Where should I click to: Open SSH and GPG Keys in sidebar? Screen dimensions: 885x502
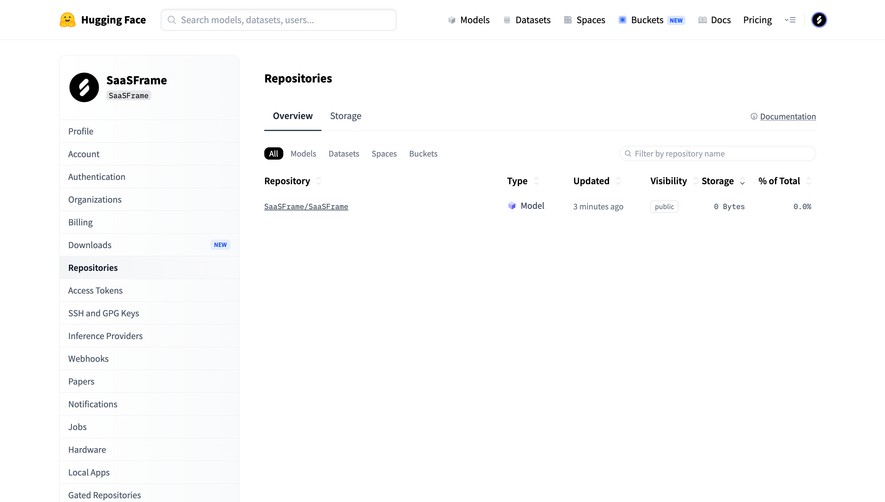pos(149,313)
